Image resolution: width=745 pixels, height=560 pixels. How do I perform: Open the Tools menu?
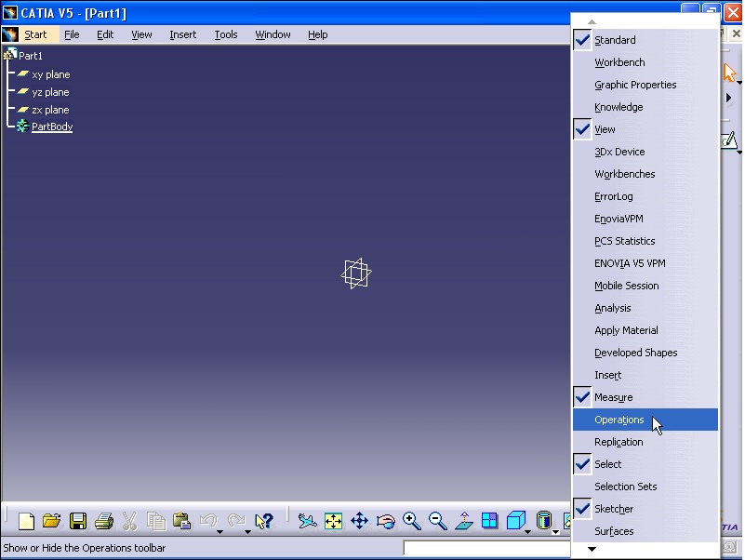click(226, 34)
